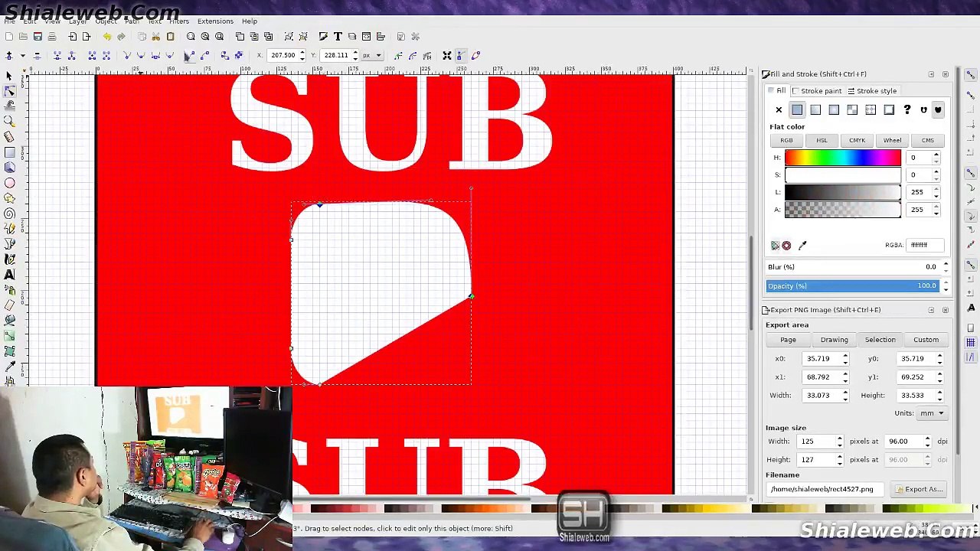Pick color from image dropper in Fill panel
Viewport: 980px width, 551px height.
[802, 246]
